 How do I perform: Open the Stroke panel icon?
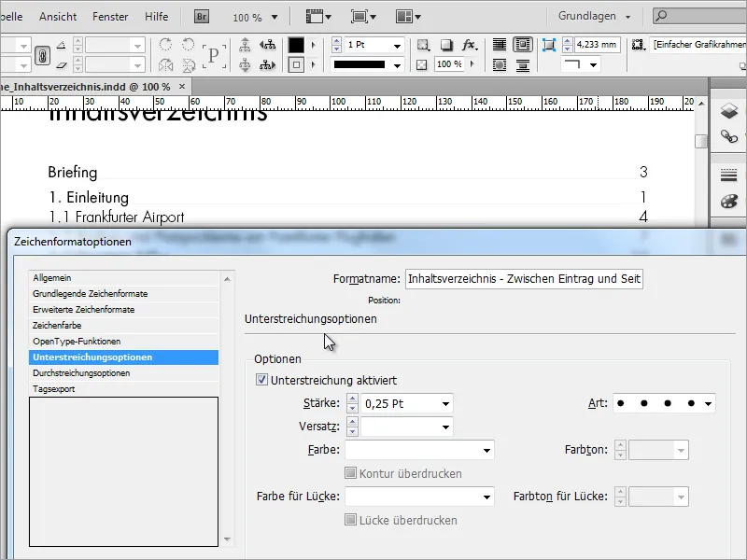click(x=728, y=175)
